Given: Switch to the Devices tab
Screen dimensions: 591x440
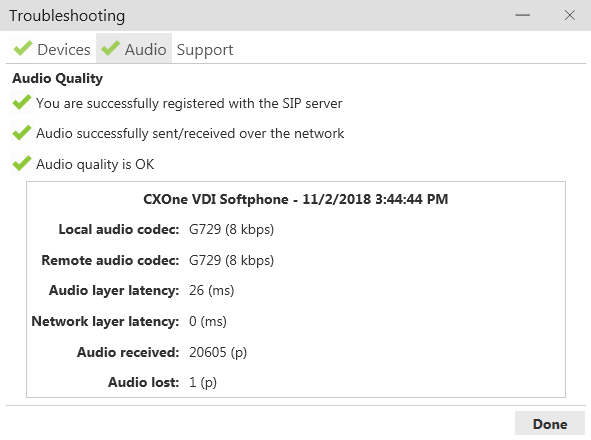Looking at the screenshot, I should click(x=52, y=48).
